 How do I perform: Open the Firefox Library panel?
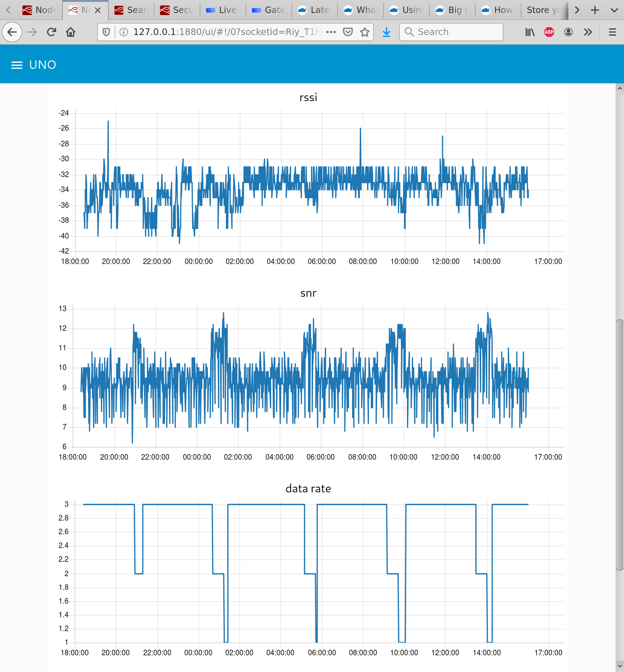(x=530, y=32)
